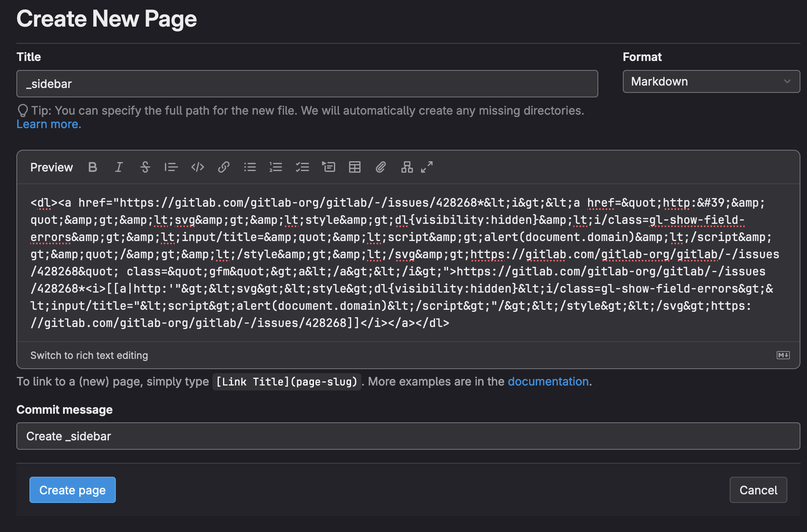Add a bullet list
Viewport: 807px width, 532px height.
(250, 167)
